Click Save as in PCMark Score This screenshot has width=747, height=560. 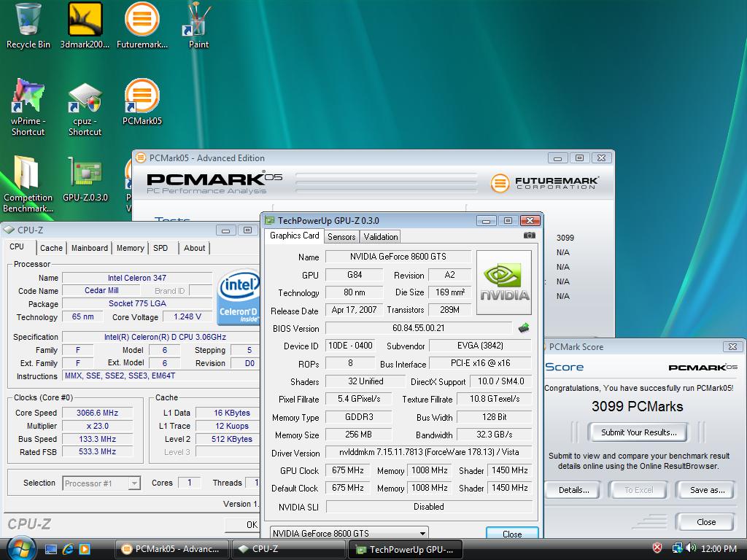707,490
